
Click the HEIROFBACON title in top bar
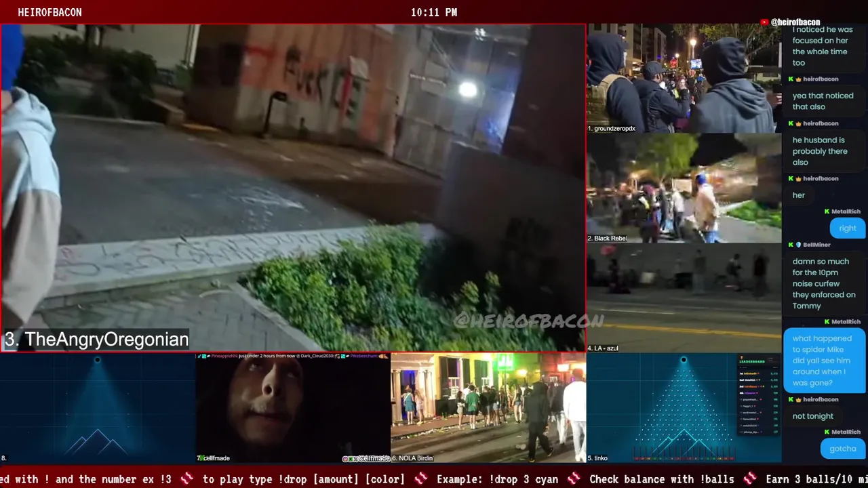tap(50, 13)
